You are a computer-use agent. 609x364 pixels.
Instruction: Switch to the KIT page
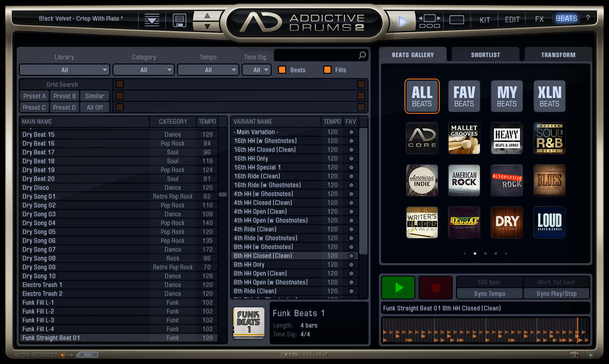click(x=485, y=20)
